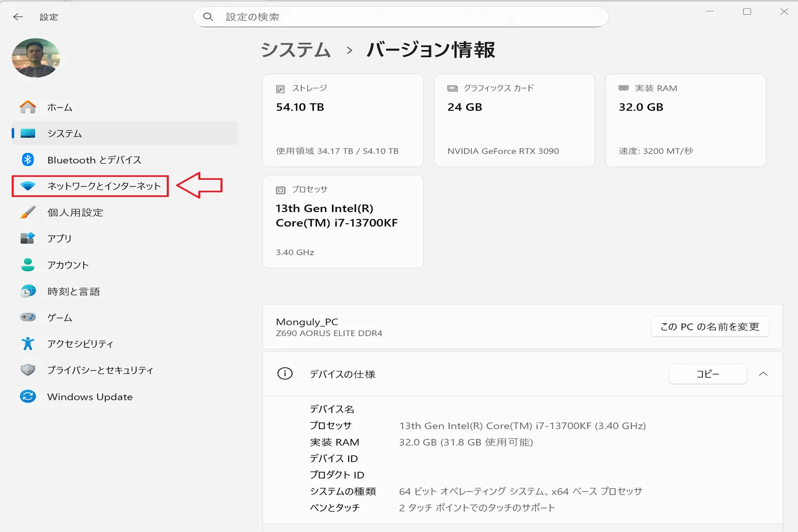This screenshot has width=798, height=532.
Task: Open the ストレージ 54.10 TB card
Action: pyautogui.click(x=343, y=120)
